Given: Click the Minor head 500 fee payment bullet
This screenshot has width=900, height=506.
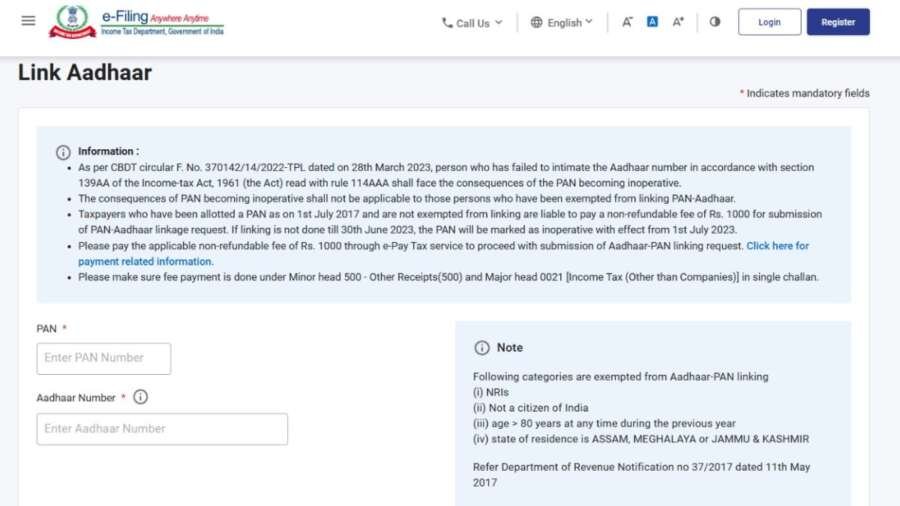Looking at the screenshot, I should pyautogui.click(x=448, y=277).
